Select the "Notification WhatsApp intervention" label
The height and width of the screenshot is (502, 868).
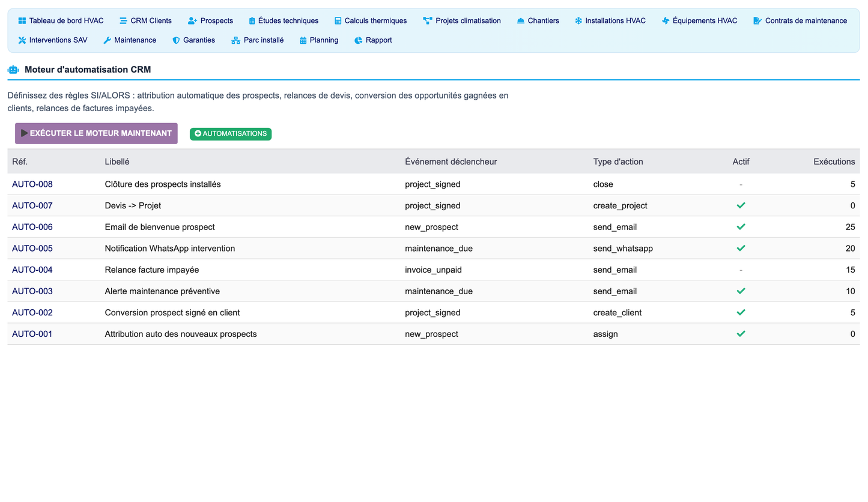170,248
